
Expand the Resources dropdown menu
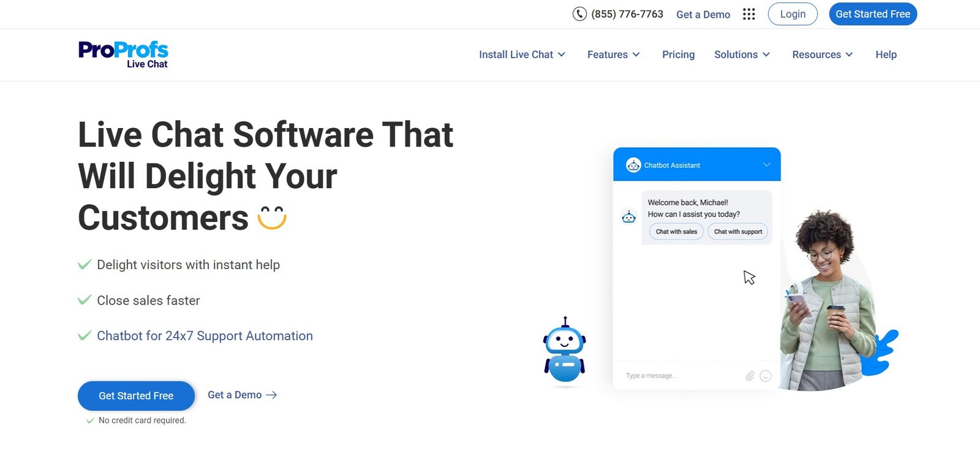[x=822, y=55]
